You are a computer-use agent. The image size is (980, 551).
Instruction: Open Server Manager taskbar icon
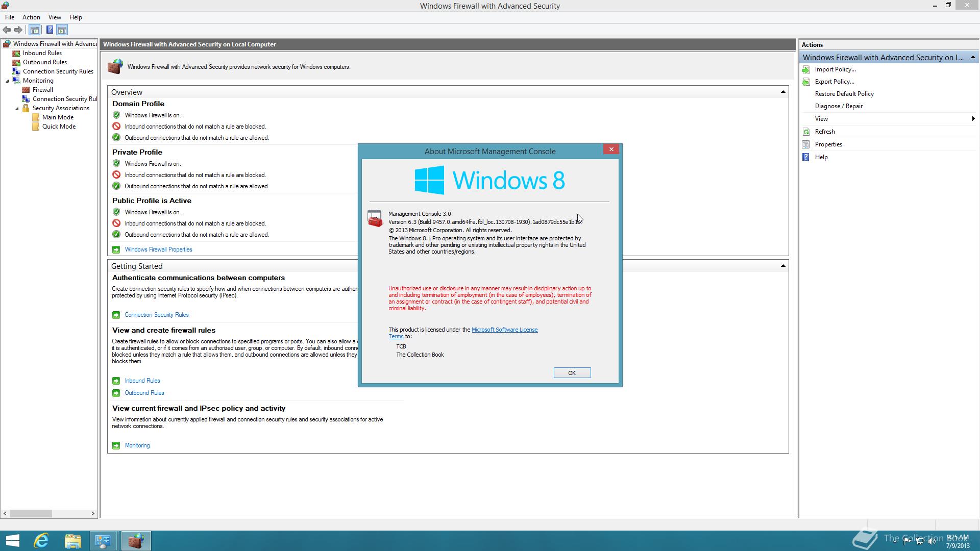tap(104, 541)
